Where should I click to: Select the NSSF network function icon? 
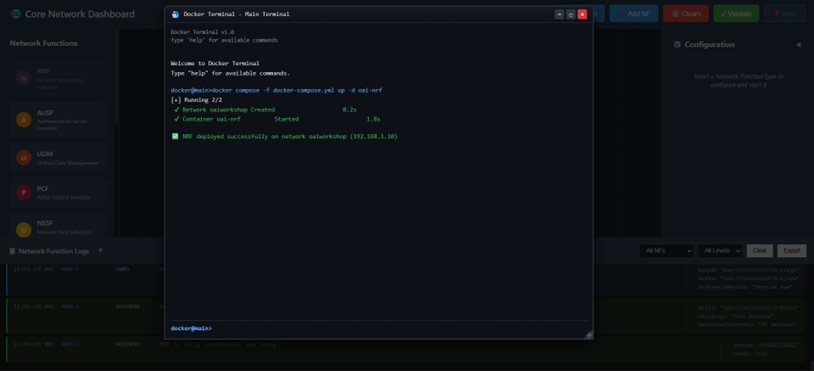coord(23,229)
